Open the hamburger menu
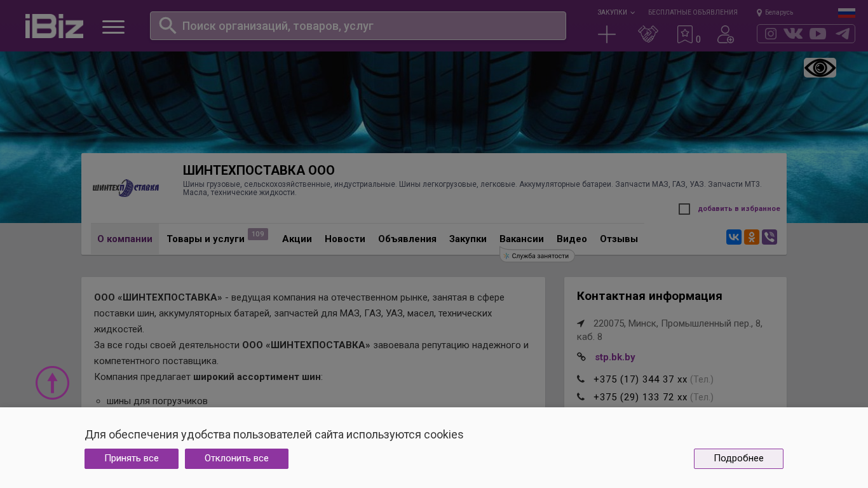 [x=113, y=27]
